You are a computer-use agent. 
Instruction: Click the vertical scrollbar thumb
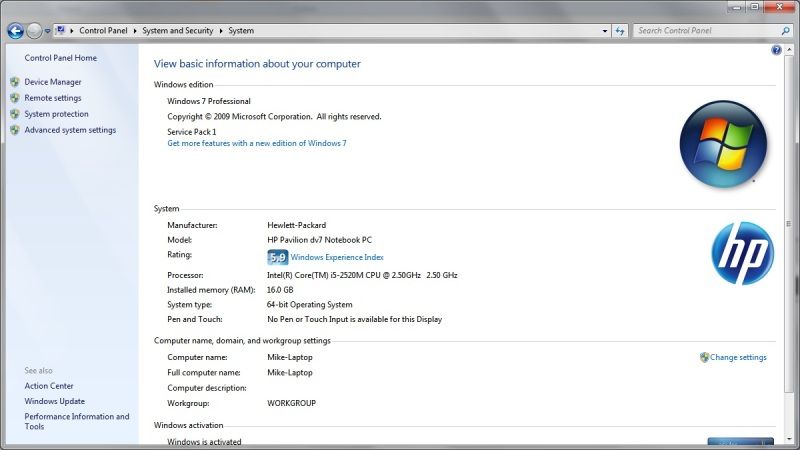click(789, 224)
